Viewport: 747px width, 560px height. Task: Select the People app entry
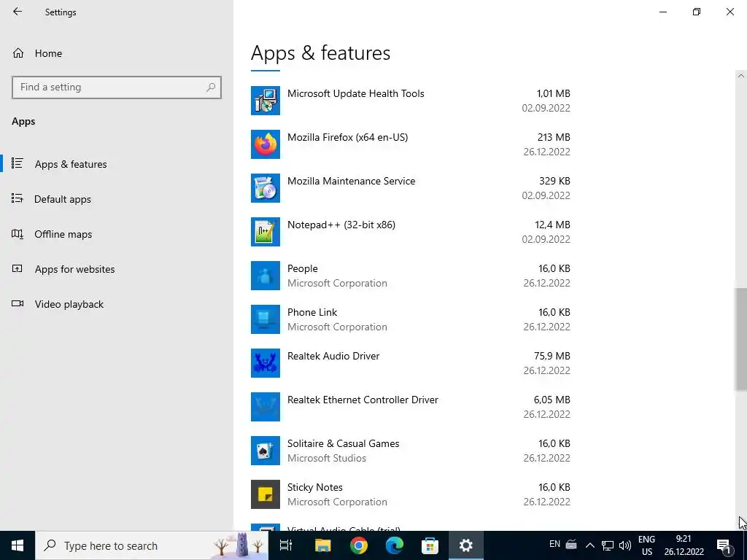[411, 276]
